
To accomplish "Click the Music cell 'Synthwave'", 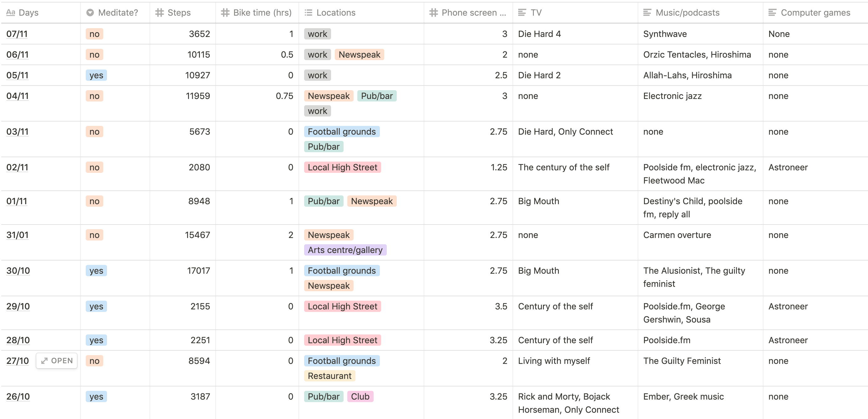I will [x=700, y=34].
